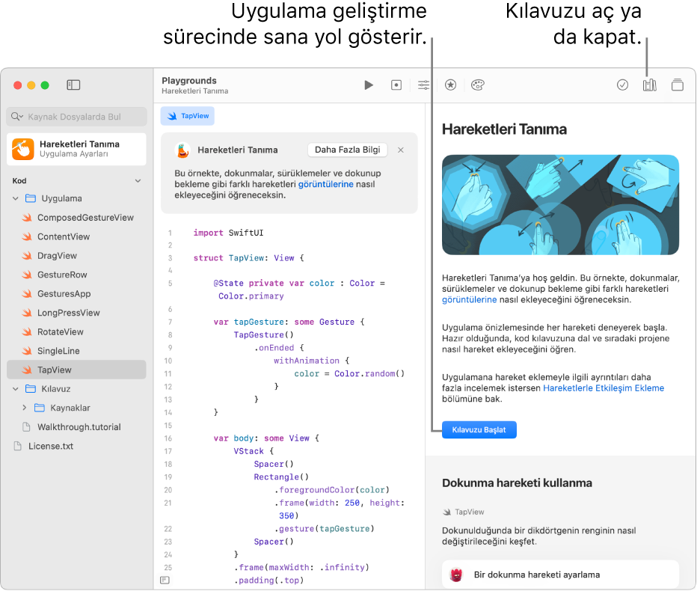
Task: Click the görüntülerine link in banner
Action: click(326, 184)
